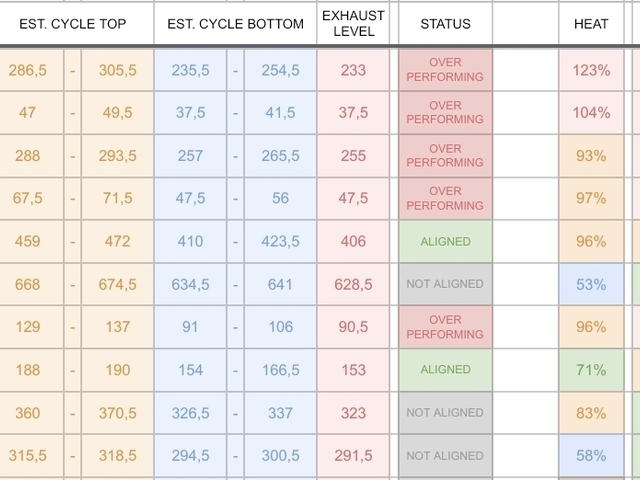640x480 pixels.
Task: Select the cell showing 53% heat
Action: coord(592,284)
